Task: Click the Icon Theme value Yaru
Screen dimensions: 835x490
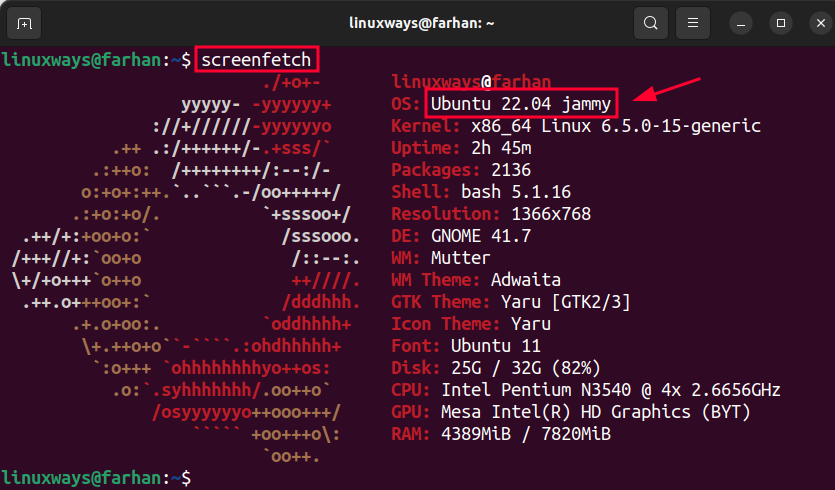Action: click(x=531, y=324)
